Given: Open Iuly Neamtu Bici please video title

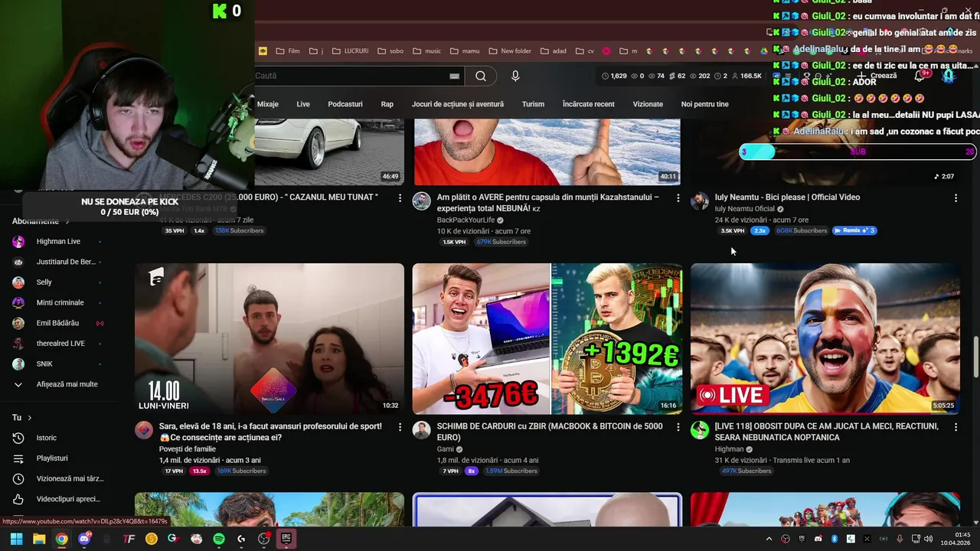Looking at the screenshot, I should coord(787,197).
